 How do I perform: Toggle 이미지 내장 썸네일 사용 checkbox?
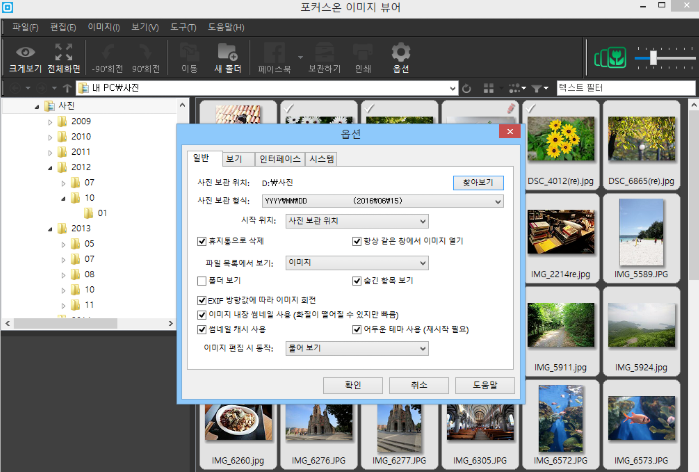click(x=201, y=315)
